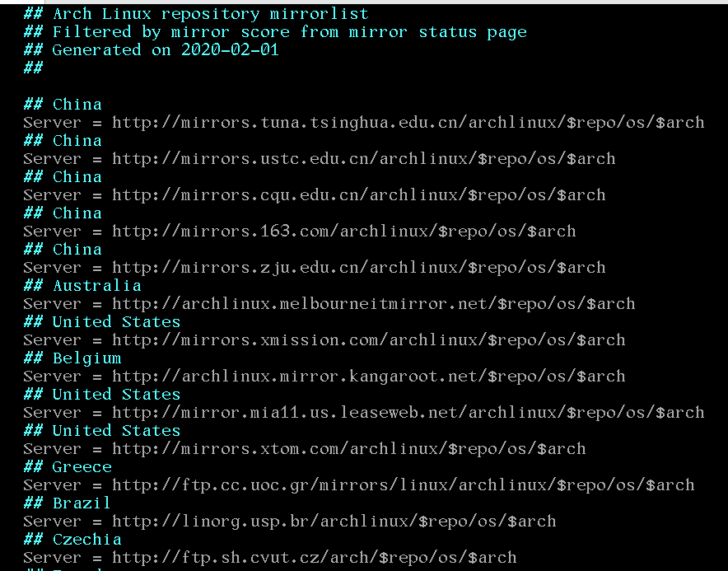Click the 'Arch Linux repository mirrorlist' header line
728x571 pixels.
point(196,14)
